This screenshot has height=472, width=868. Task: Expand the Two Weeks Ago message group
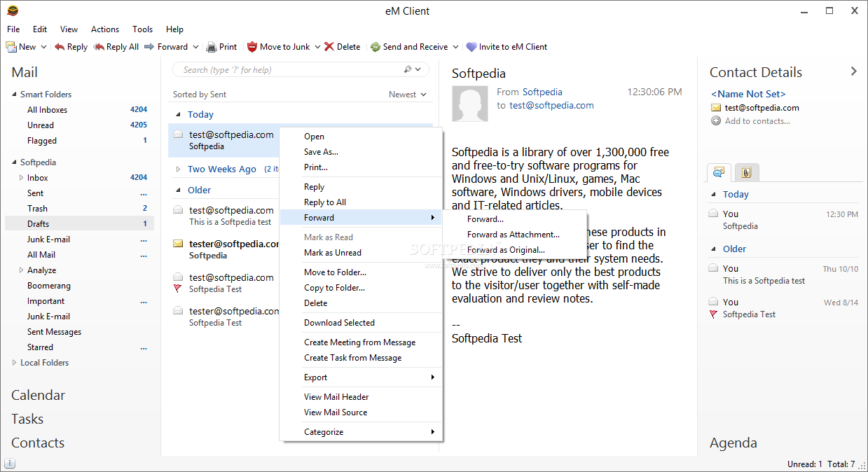(179, 169)
